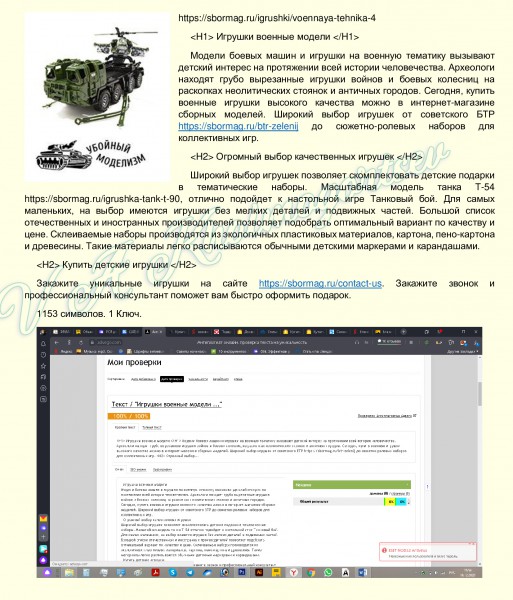Open history clock icon in browser sidebar

[43, 355]
